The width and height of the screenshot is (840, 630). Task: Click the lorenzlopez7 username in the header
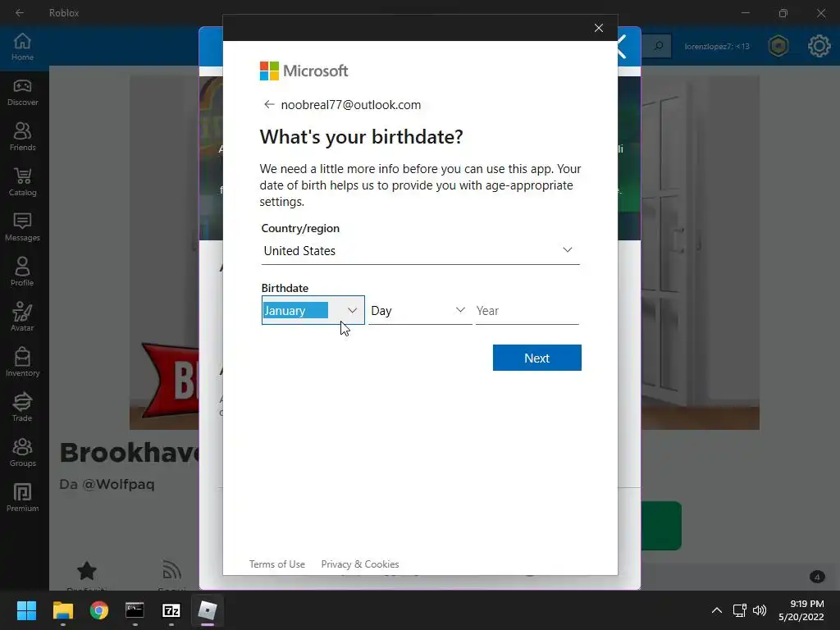tap(717, 47)
